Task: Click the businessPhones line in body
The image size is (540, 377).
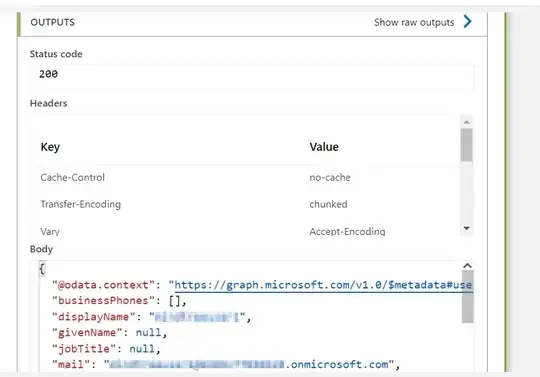Action: pyautogui.click(x=119, y=301)
